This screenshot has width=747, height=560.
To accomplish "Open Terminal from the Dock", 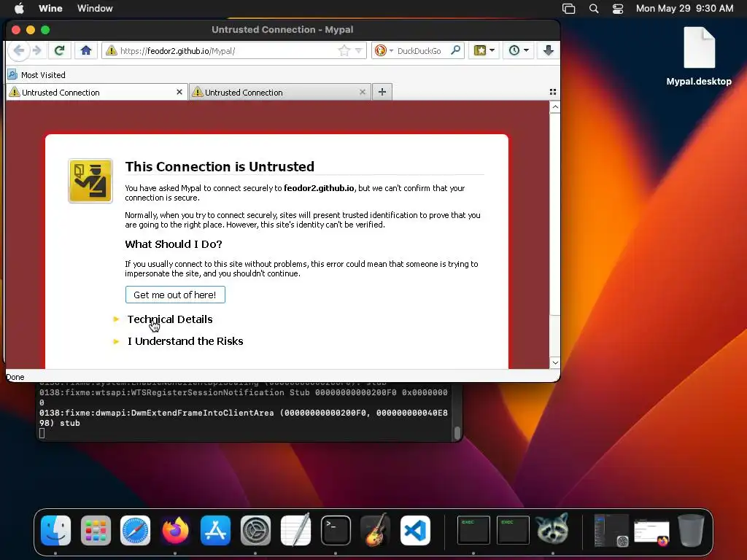I will point(336,530).
